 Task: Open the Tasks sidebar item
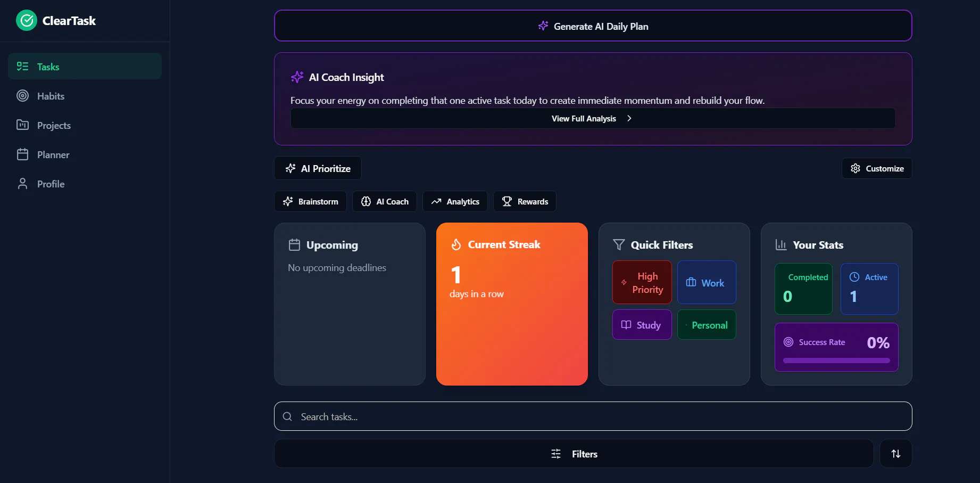(85, 67)
